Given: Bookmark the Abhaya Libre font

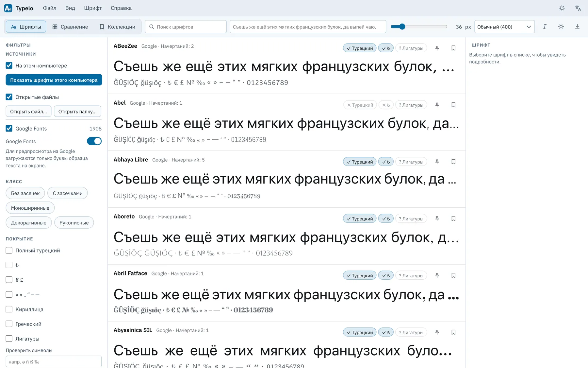Looking at the screenshot, I should [453, 162].
